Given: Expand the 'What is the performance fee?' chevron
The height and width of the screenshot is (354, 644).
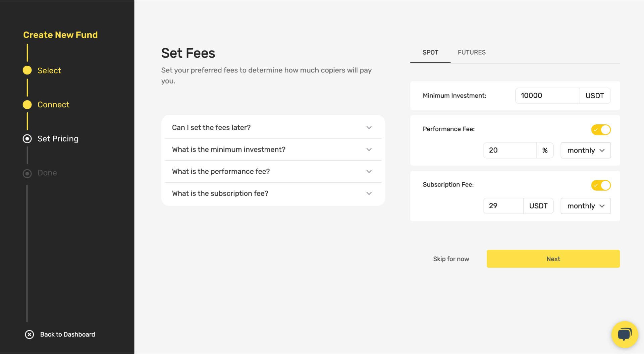Looking at the screenshot, I should [369, 172].
